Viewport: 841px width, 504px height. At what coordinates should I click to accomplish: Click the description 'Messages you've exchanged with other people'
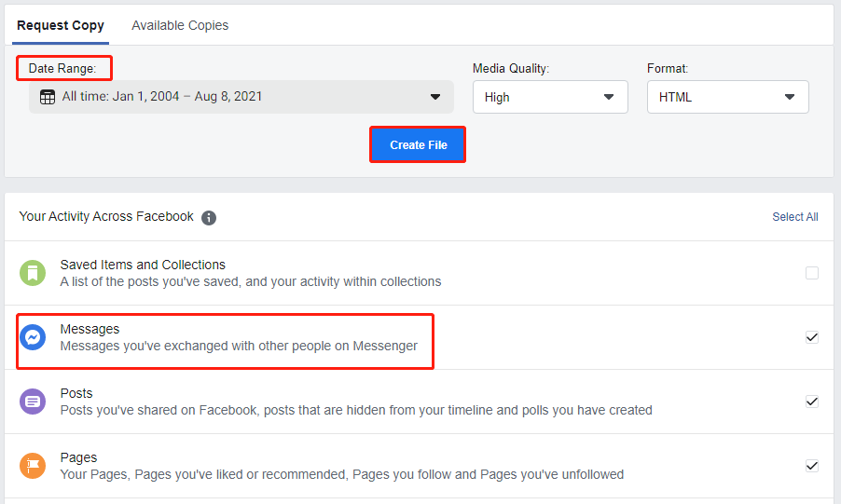(x=239, y=346)
